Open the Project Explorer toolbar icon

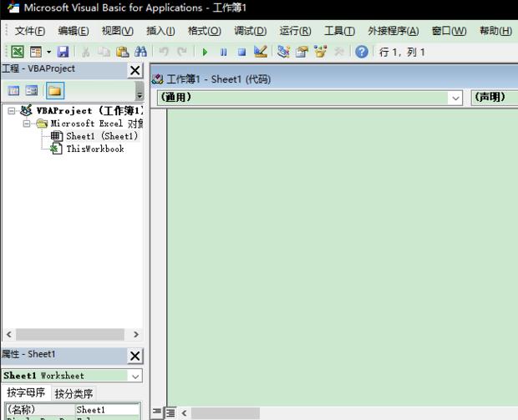[283, 52]
